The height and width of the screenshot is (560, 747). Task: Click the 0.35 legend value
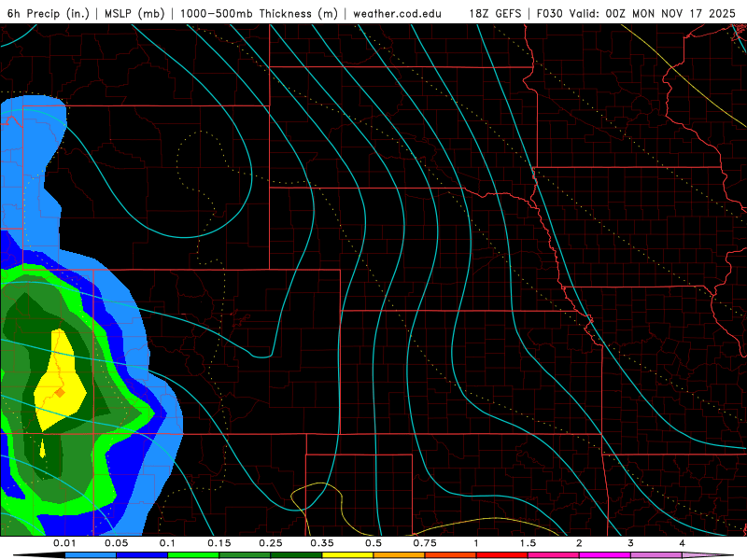(x=322, y=543)
